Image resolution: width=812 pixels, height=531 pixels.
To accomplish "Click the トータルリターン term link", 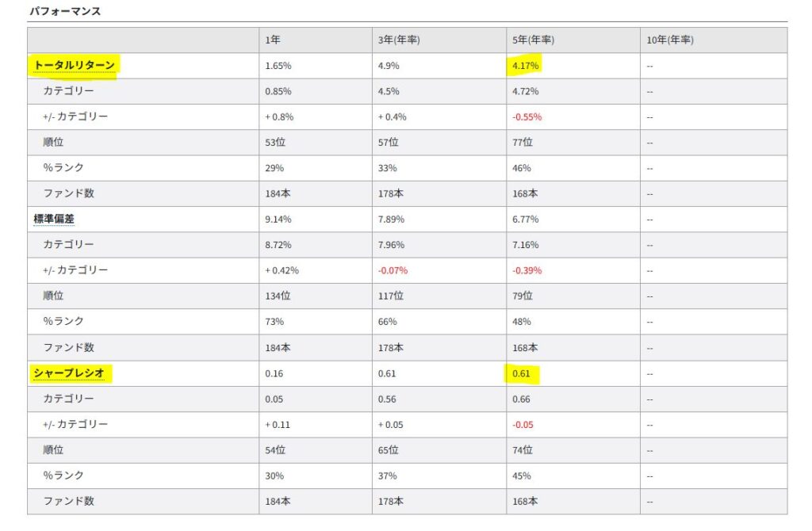I will [75, 66].
